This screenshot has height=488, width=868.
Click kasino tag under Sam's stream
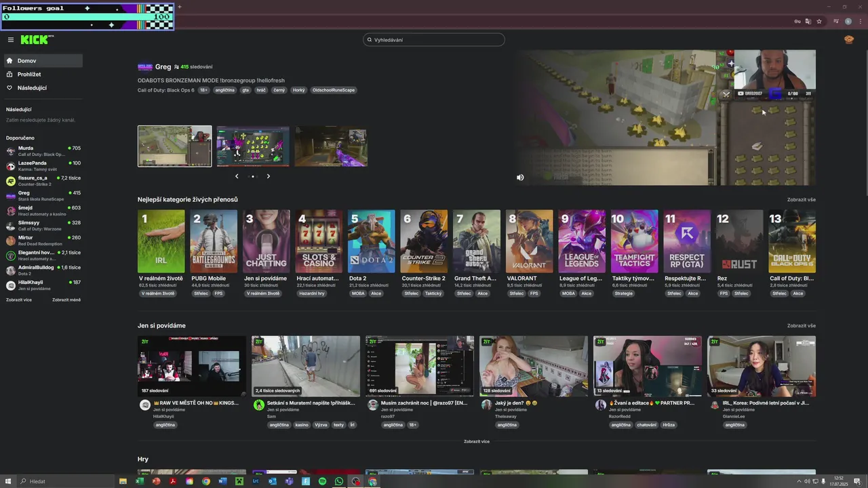click(302, 425)
